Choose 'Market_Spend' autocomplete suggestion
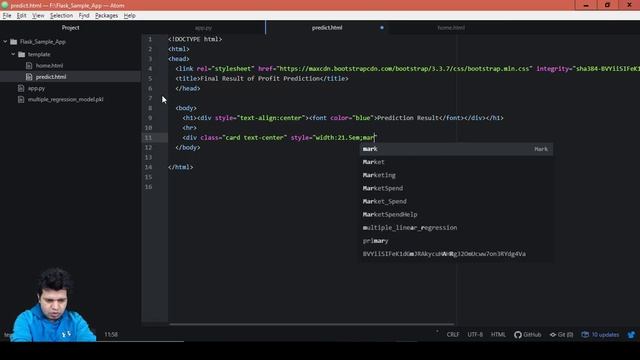Viewport: 640px width, 360px height. coord(456,201)
